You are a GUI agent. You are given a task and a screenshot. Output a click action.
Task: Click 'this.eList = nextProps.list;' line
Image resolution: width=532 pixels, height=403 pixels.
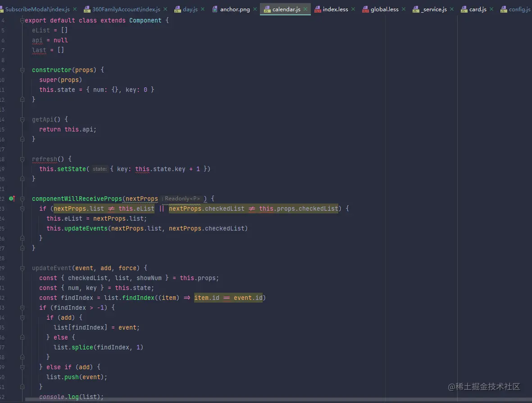[x=97, y=218]
